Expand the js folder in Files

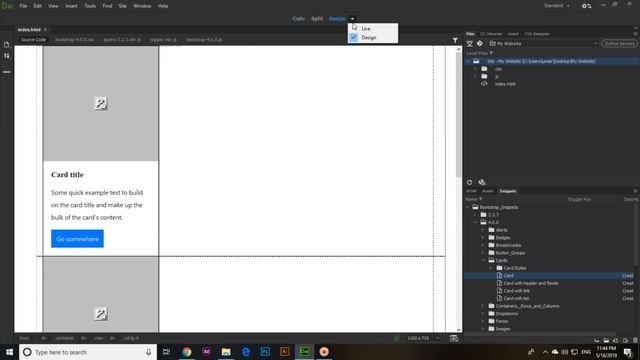click(476, 76)
